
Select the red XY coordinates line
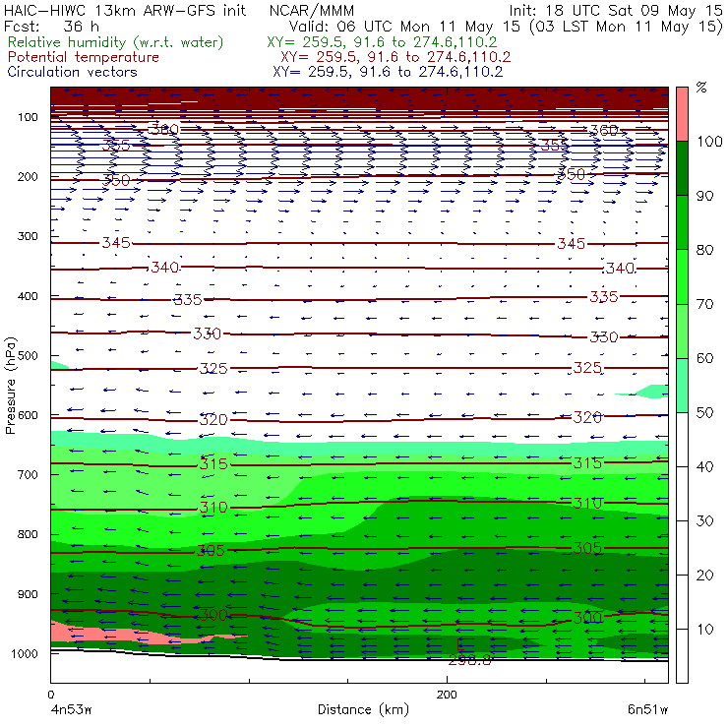395,57
